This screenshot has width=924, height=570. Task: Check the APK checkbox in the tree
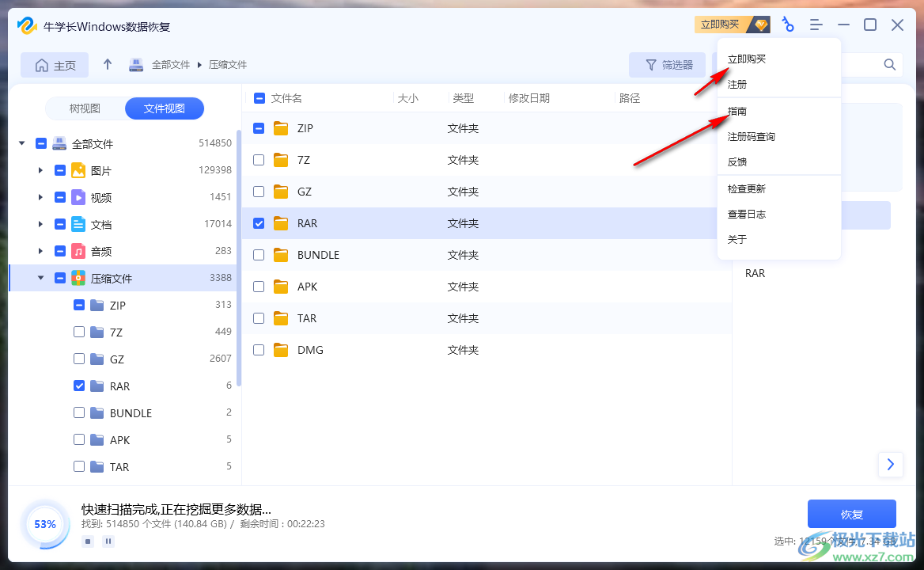(79, 439)
